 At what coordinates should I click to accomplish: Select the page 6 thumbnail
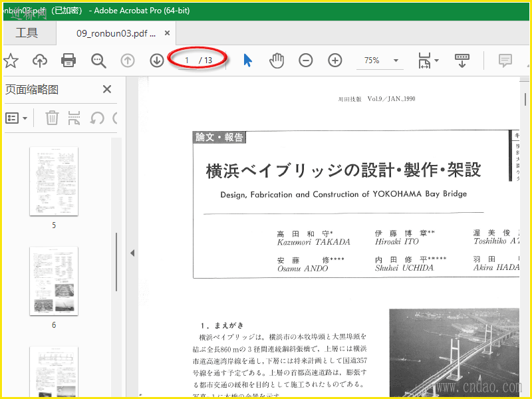(54, 281)
